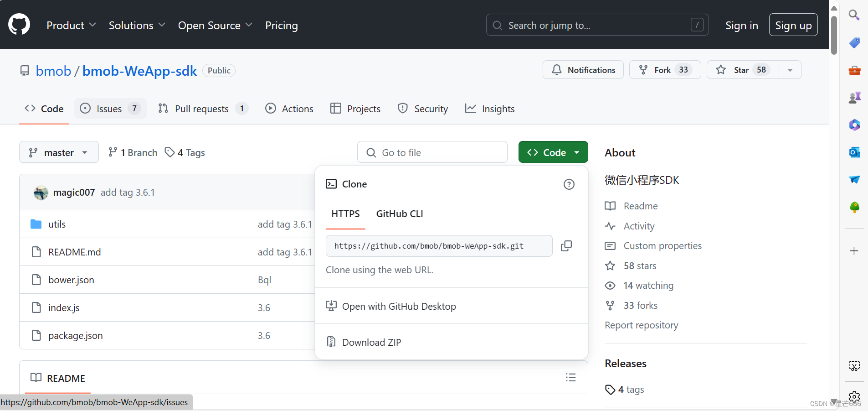Viewport: 868px width, 411px height.
Task: Click magic007's avatar image
Action: tap(41, 192)
